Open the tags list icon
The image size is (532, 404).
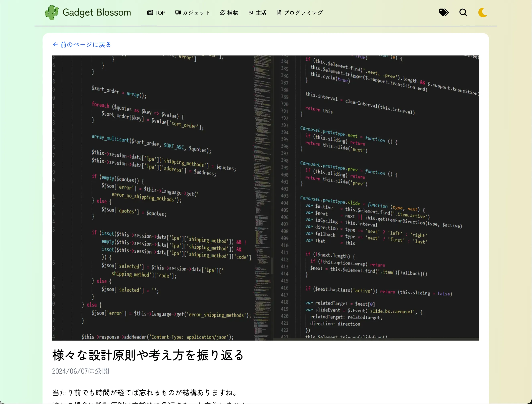(444, 12)
